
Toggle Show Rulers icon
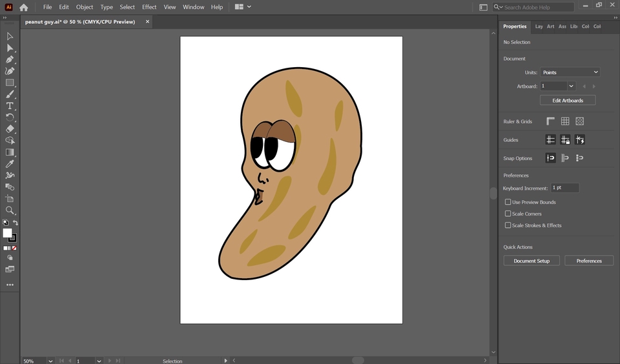[x=550, y=121]
